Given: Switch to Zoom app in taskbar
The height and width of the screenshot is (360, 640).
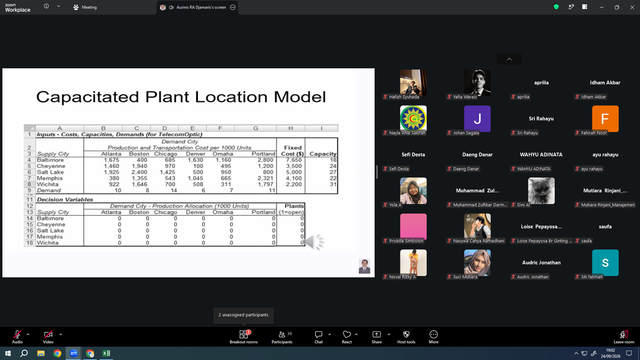Looking at the screenshot, I should (x=73, y=353).
